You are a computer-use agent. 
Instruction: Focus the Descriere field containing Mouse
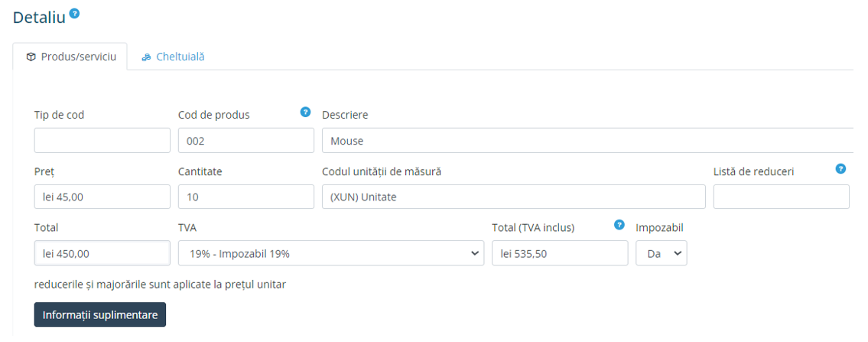[x=587, y=141]
